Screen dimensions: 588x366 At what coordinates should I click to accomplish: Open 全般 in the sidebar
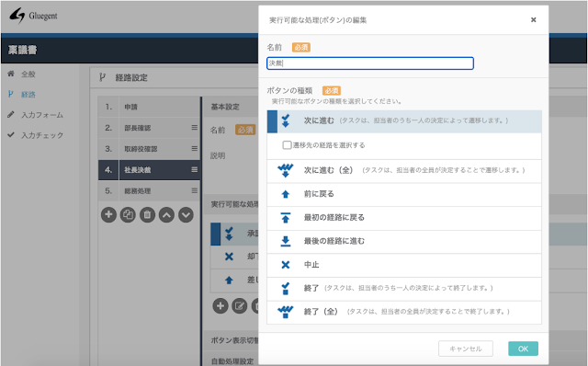click(x=28, y=74)
